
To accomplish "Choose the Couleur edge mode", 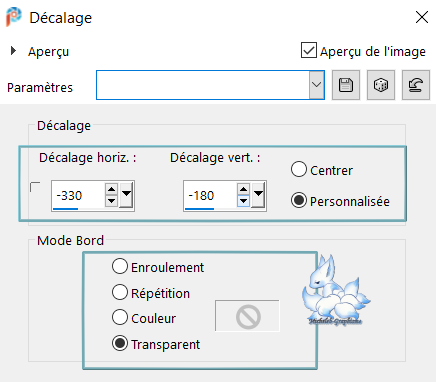I will 120,317.
